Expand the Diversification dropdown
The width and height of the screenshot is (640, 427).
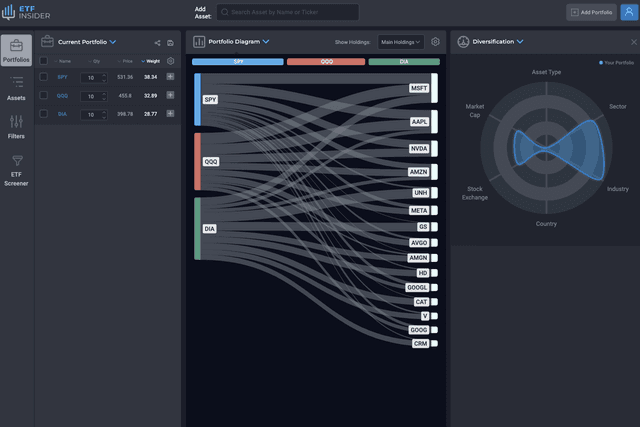pyautogui.click(x=520, y=42)
